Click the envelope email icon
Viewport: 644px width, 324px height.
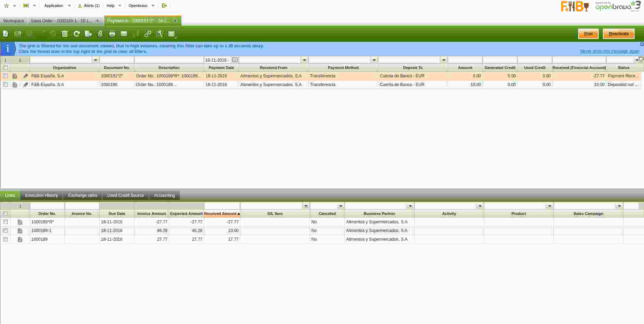[124, 34]
